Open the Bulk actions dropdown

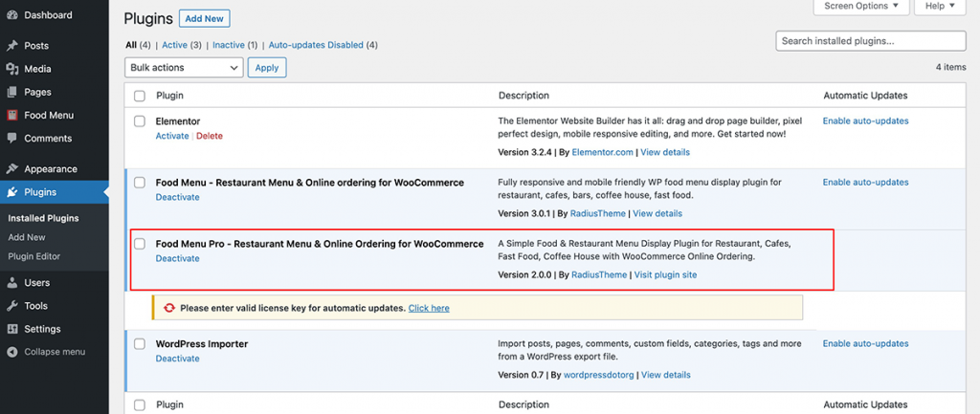coord(184,68)
